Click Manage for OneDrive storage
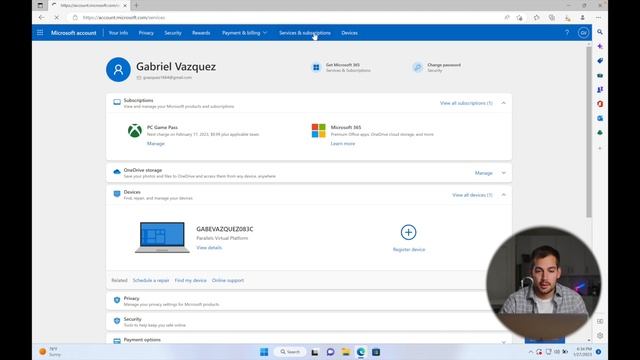640x360 pixels. 484,173
